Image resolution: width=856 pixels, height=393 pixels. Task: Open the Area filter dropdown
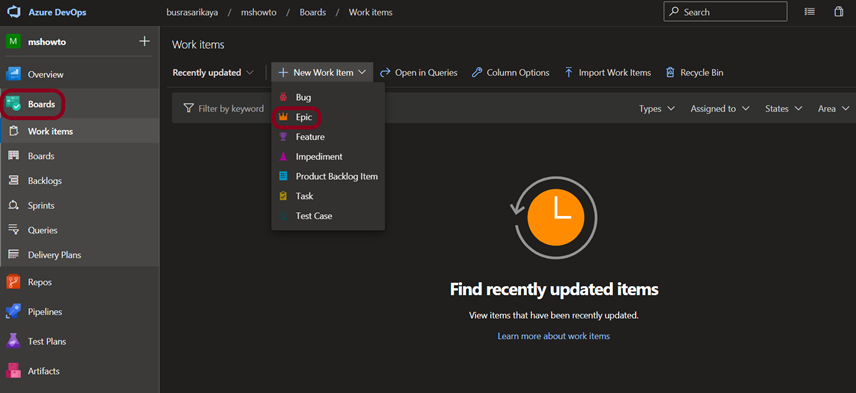click(834, 109)
